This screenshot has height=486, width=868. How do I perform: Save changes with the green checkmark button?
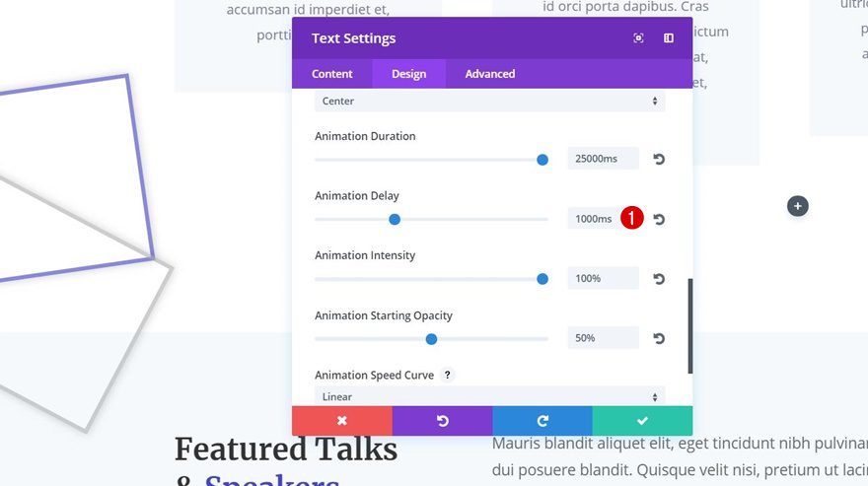point(642,421)
